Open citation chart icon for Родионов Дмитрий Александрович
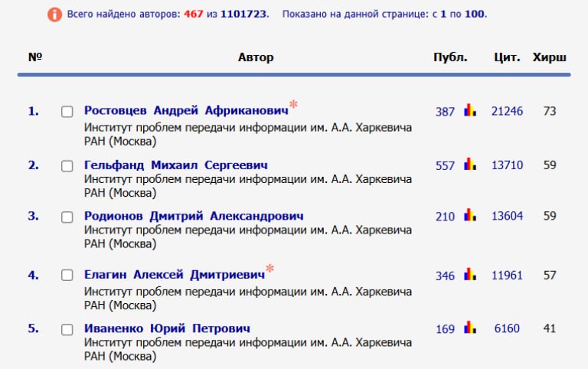This screenshot has width=588, height=369. point(470,215)
